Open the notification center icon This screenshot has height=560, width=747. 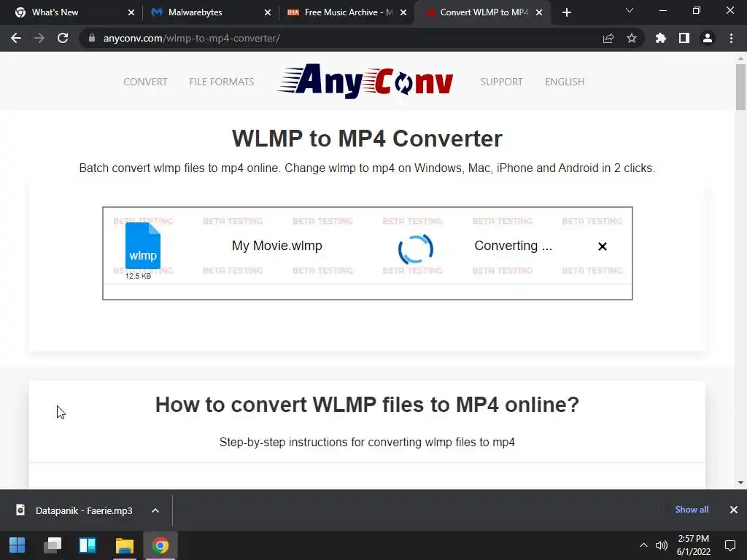(729, 545)
